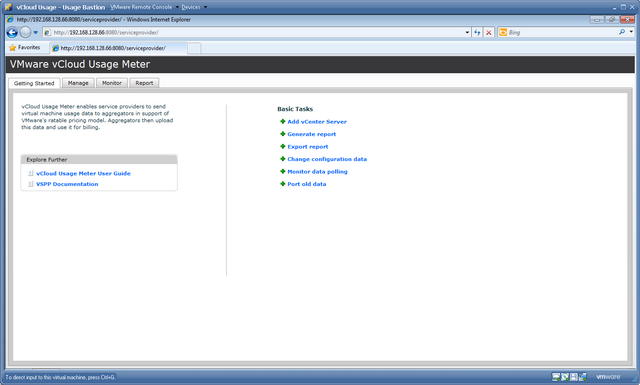The height and width of the screenshot is (385, 640).
Task: Open the search provider options dropdown
Action: pyautogui.click(x=631, y=32)
